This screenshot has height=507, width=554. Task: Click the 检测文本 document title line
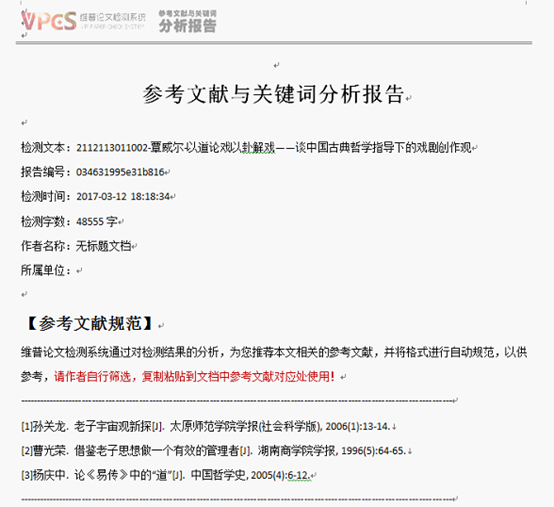pyautogui.click(x=246, y=147)
